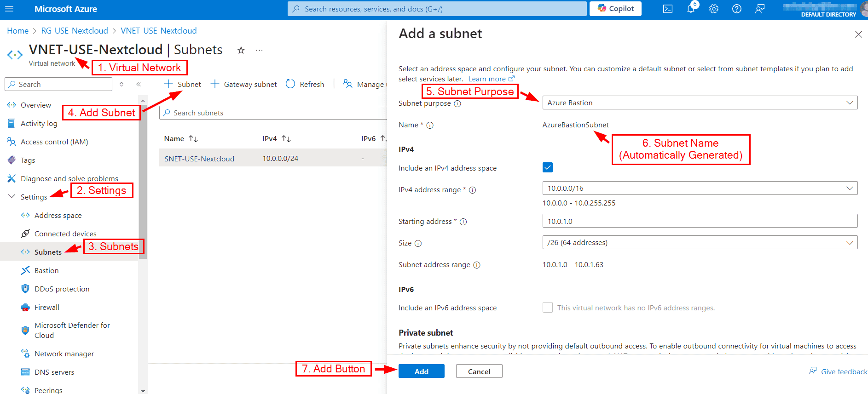Show info tooltip for Subnet address range
Viewport: 868px width, 394px height.
[477, 265]
